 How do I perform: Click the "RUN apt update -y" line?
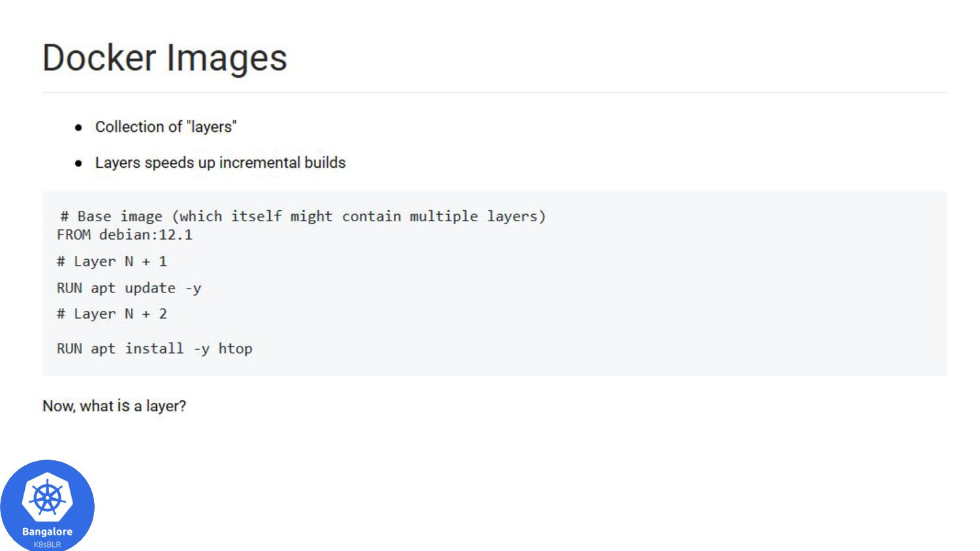tap(129, 288)
